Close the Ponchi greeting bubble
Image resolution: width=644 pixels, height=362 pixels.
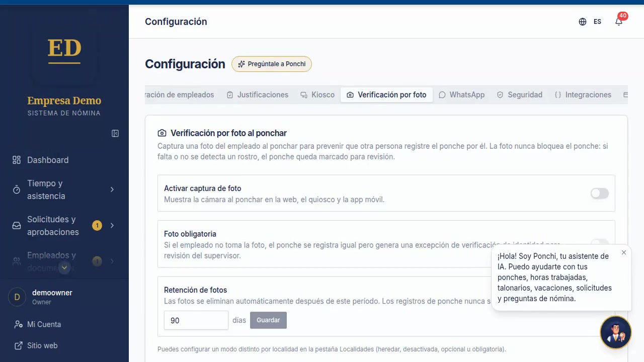tap(624, 252)
